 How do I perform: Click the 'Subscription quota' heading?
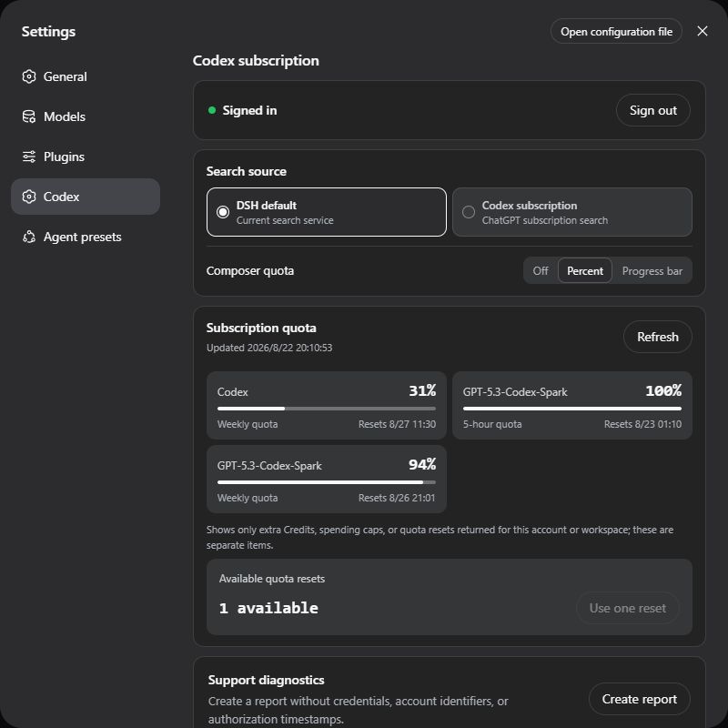point(261,329)
